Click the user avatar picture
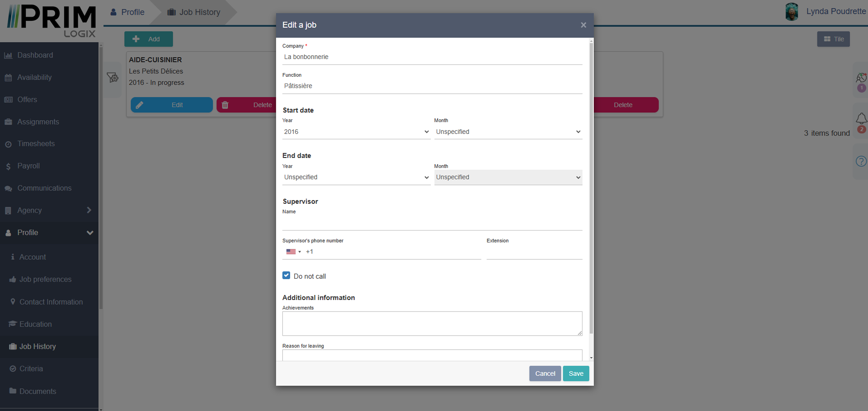 pos(791,11)
